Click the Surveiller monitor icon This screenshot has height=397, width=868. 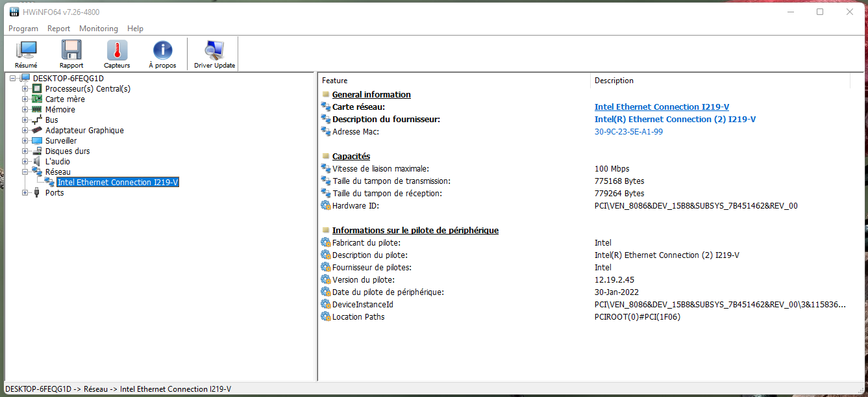pyautogui.click(x=37, y=141)
